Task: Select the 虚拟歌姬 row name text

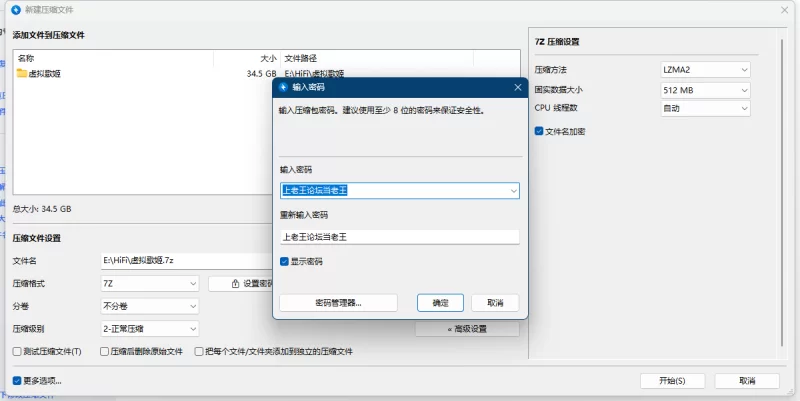Action: point(44,73)
